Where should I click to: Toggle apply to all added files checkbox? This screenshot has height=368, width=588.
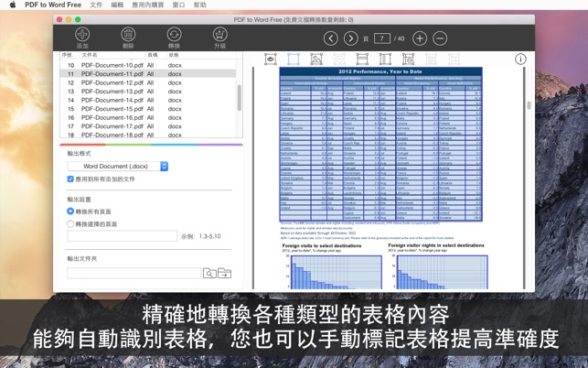coord(70,179)
